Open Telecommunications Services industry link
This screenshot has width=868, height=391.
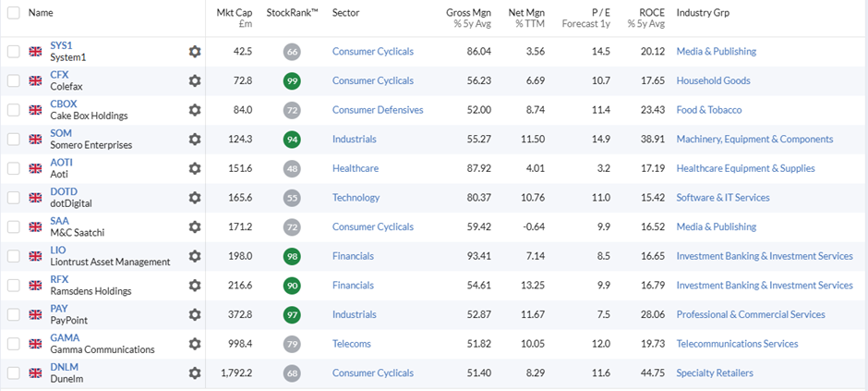(738, 344)
